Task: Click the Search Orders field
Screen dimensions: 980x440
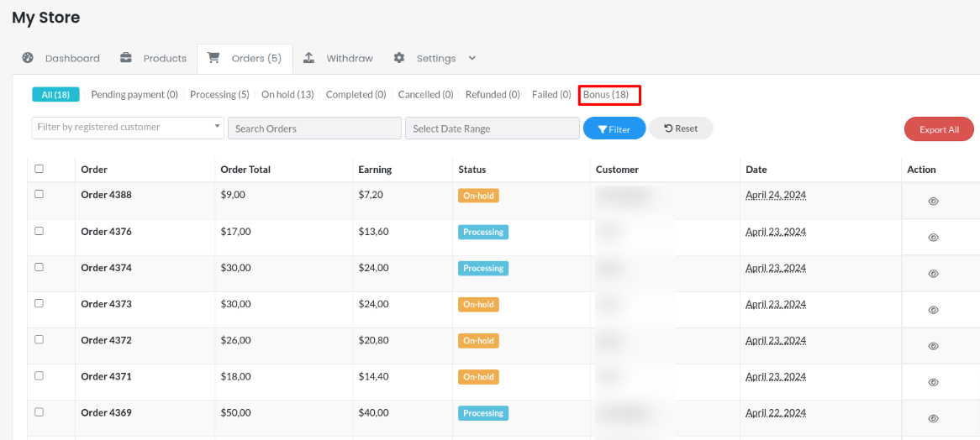Action: [x=314, y=128]
